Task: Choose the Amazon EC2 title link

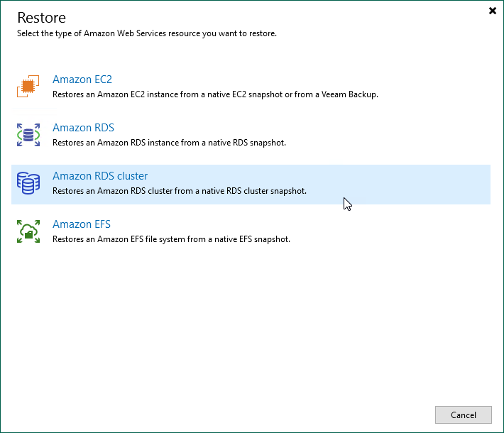Action: [82, 80]
